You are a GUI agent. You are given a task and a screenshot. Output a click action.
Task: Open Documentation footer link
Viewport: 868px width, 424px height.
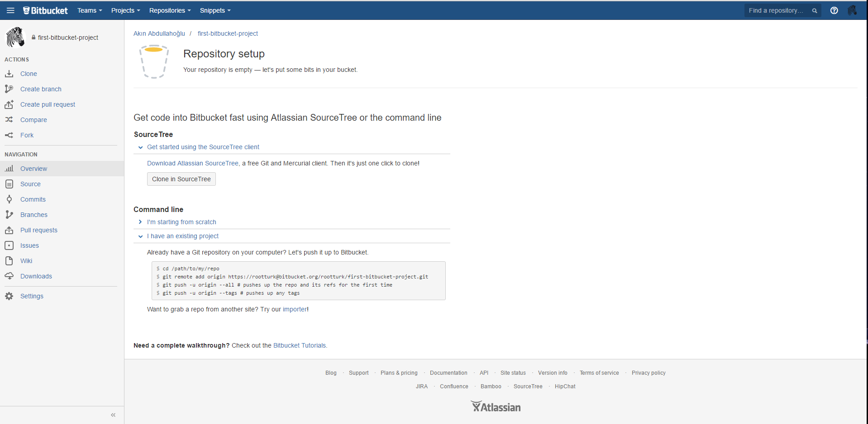pos(448,373)
